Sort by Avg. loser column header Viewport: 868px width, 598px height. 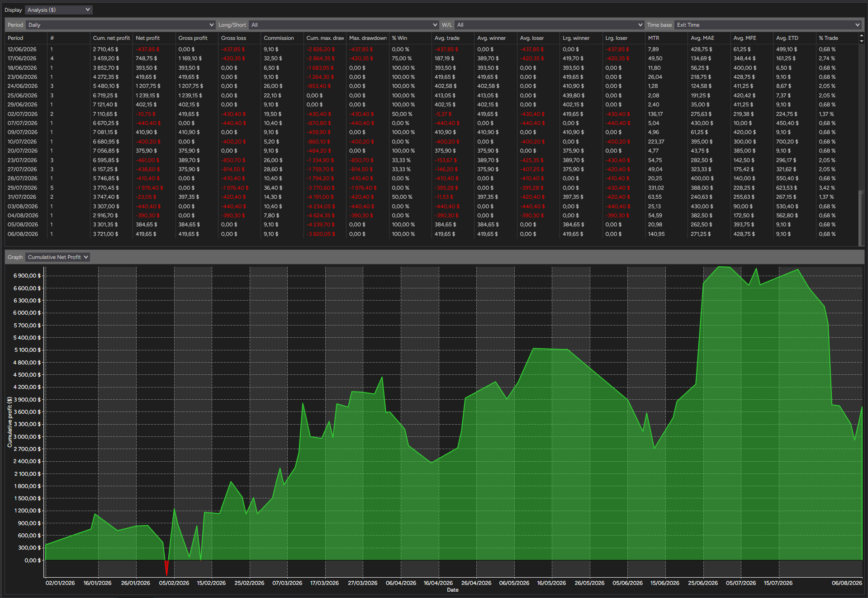(x=538, y=38)
